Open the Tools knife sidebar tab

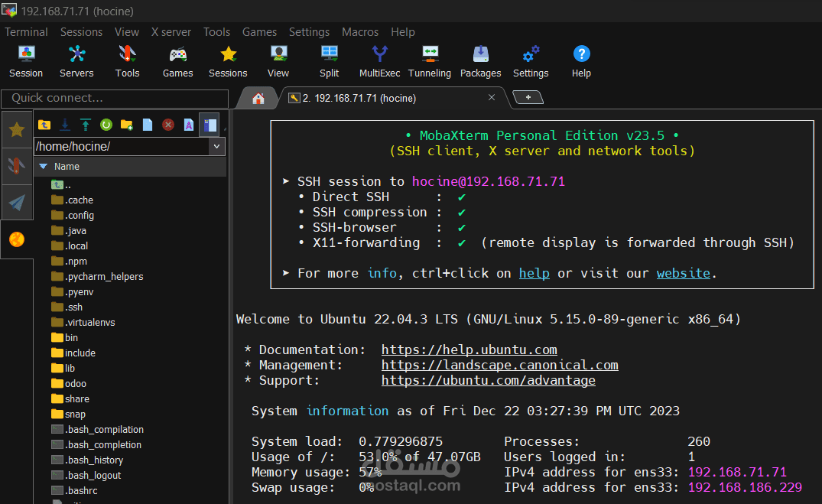click(17, 166)
